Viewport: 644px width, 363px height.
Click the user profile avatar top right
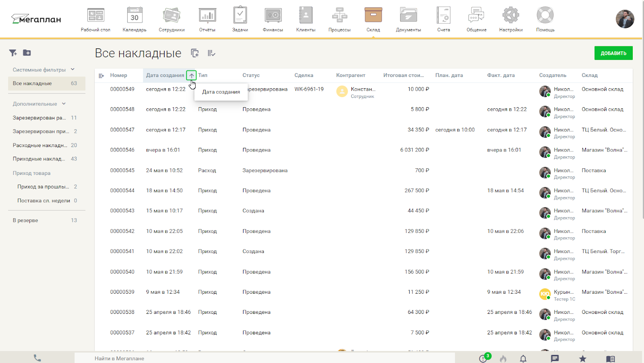click(x=625, y=19)
